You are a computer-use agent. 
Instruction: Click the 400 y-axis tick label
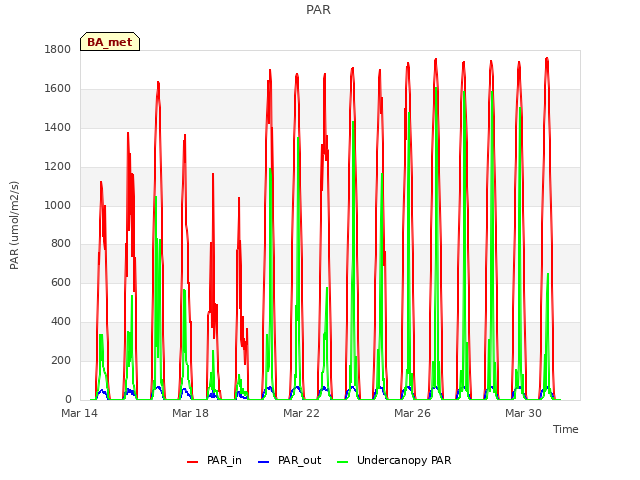tap(61, 322)
